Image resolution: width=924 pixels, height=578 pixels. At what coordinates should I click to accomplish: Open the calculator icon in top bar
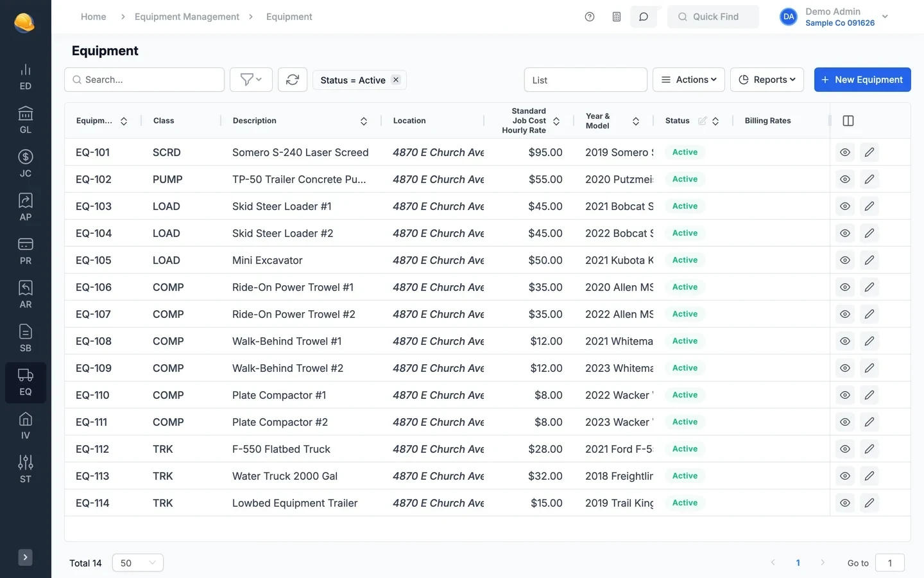(617, 17)
